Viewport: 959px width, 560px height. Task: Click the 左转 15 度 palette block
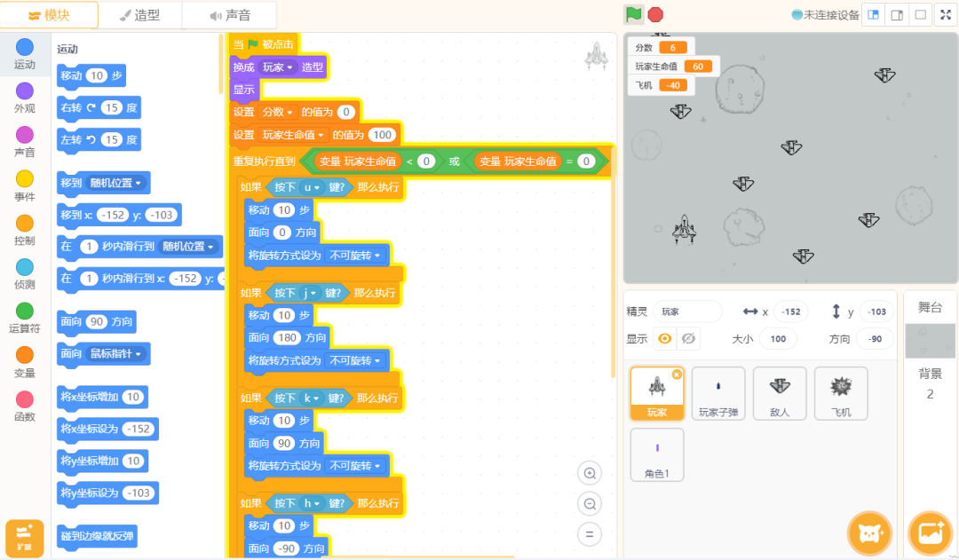point(99,139)
